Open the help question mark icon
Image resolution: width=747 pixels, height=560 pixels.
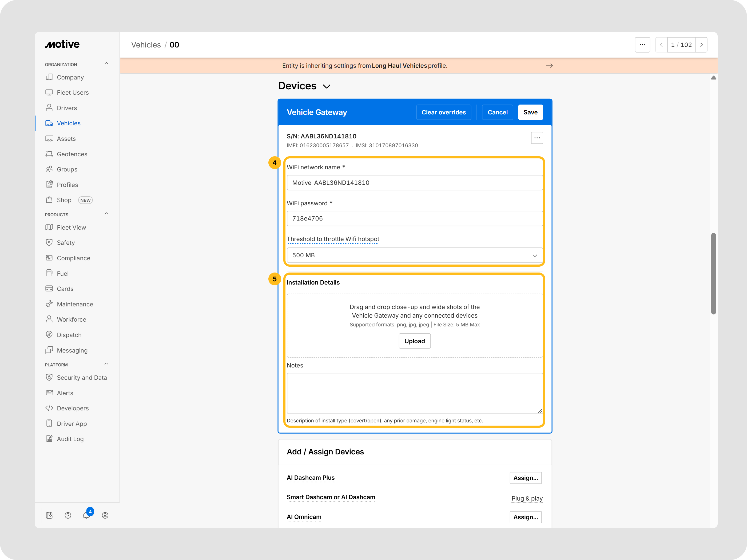click(68, 515)
